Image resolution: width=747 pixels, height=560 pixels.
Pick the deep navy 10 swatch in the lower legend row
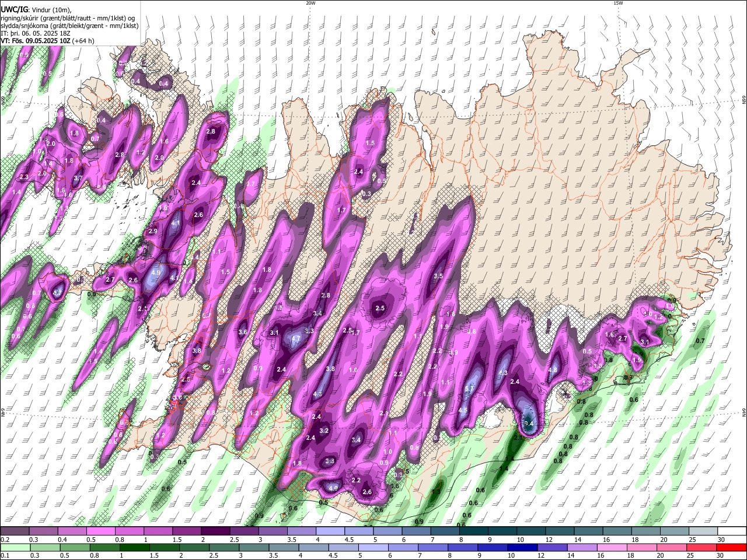[522, 548]
